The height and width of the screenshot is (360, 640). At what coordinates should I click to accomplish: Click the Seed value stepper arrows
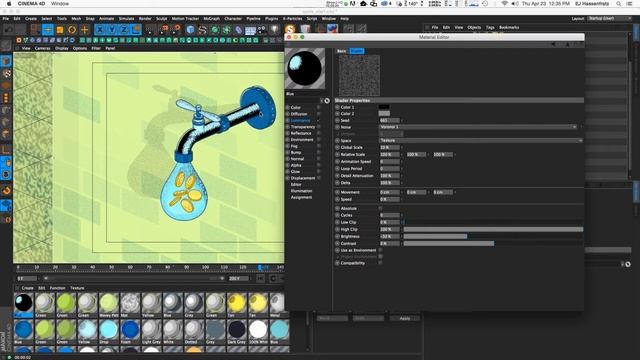coord(402,120)
